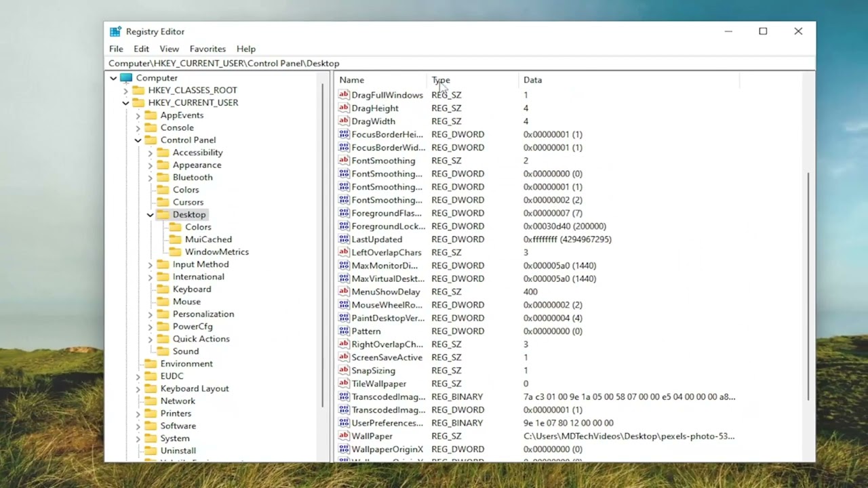Click the Accessibility folder icon

coord(163,152)
